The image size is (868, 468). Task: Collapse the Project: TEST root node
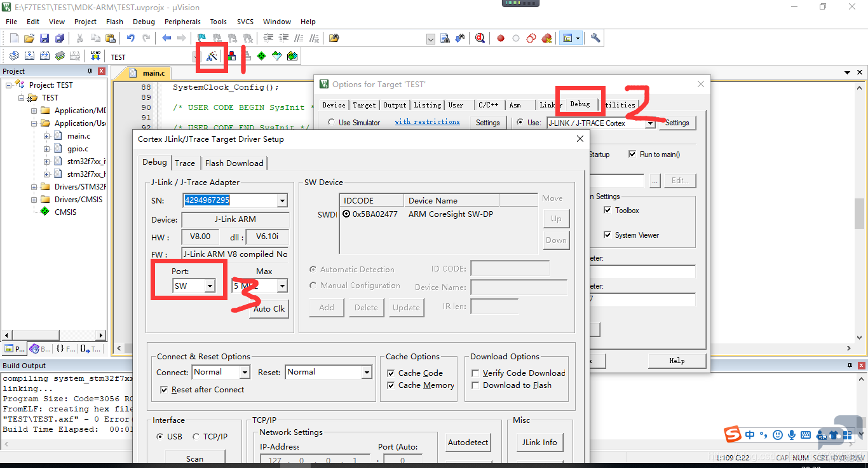coord(8,85)
